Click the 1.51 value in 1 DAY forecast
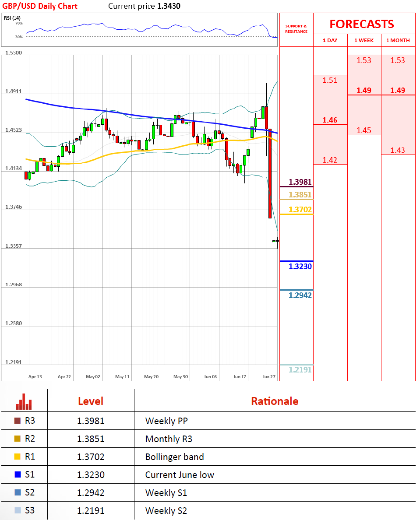 [330, 80]
